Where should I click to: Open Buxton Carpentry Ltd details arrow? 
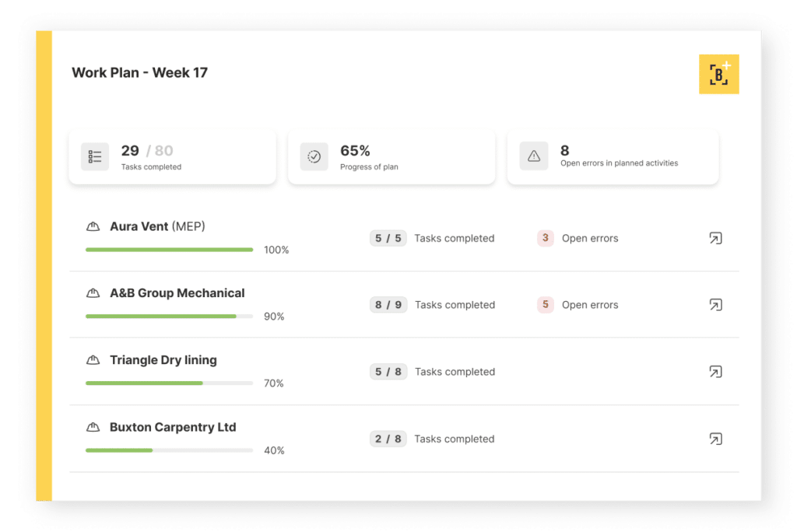point(714,439)
